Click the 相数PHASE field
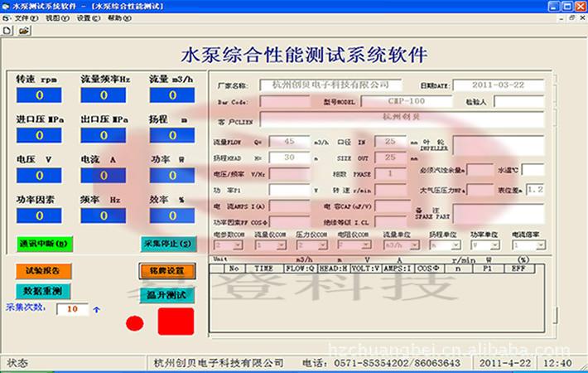Screen dimensions: 588x373 point(390,174)
